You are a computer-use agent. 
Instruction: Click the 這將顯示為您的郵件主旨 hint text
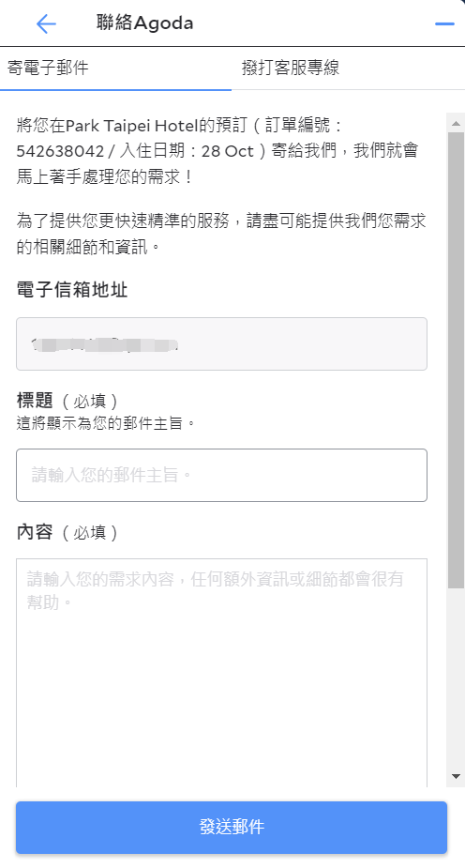[x=106, y=423]
